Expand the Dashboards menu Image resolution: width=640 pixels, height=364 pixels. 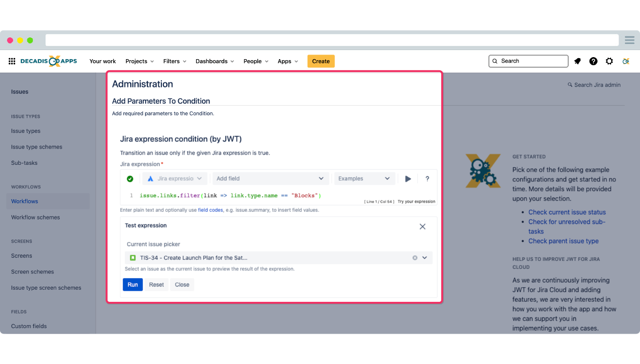(x=215, y=61)
